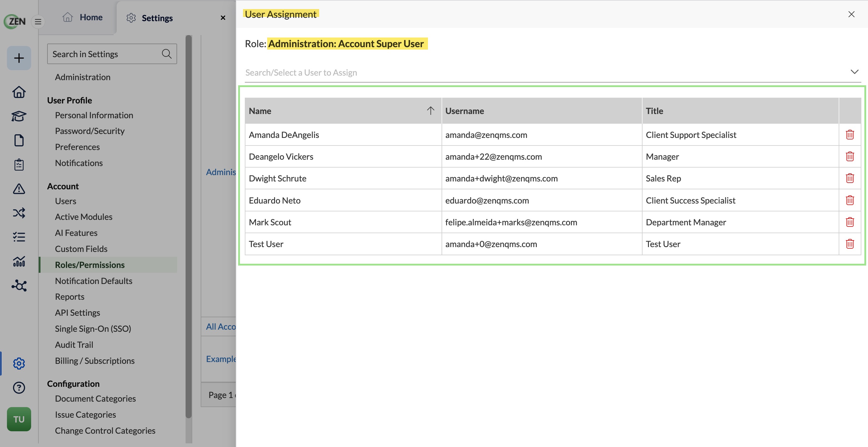Open Notification Defaults settings

(x=93, y=281)
